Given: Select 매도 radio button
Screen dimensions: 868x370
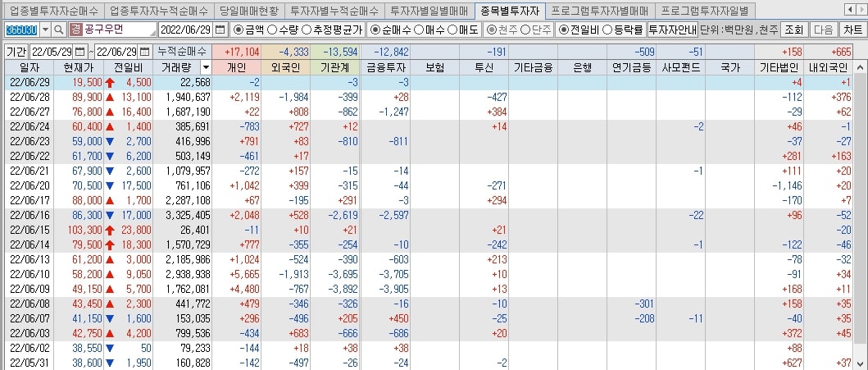Looking at the screenshot, I should pos(452,30).
